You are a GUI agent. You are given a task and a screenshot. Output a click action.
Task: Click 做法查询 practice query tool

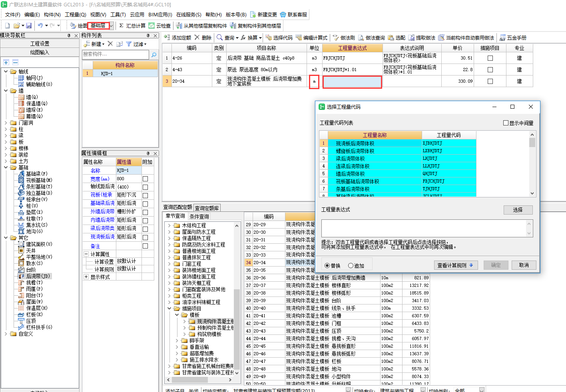(x=371, y=38)
